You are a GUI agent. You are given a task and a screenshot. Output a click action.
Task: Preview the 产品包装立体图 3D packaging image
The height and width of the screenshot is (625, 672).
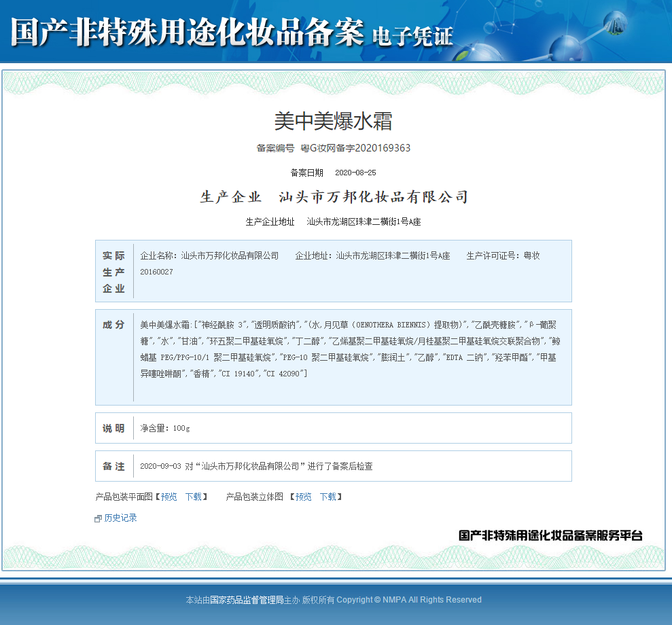point(302,497)
